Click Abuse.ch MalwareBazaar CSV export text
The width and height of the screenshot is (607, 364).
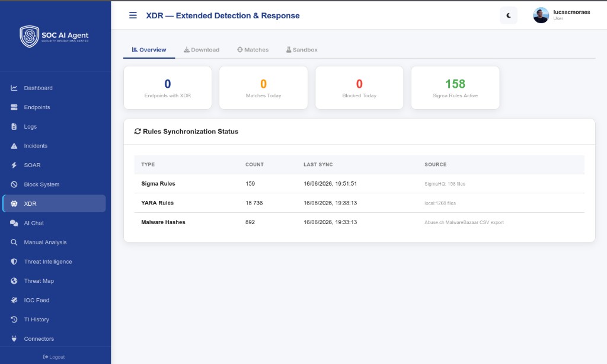pos(464,223)
